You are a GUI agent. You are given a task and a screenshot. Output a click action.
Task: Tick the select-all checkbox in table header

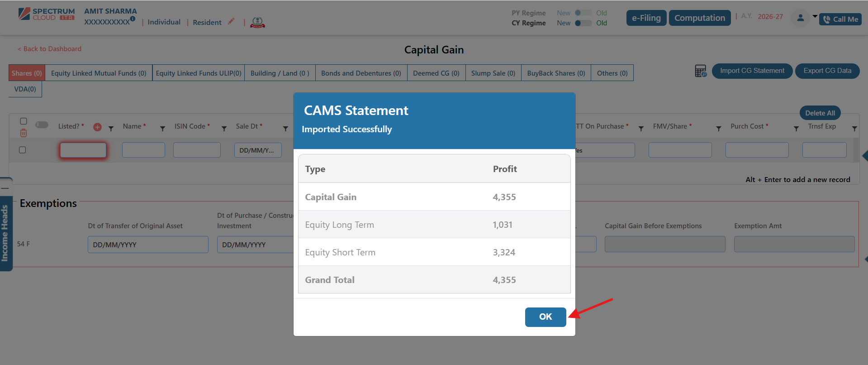[x=24, y=121]
